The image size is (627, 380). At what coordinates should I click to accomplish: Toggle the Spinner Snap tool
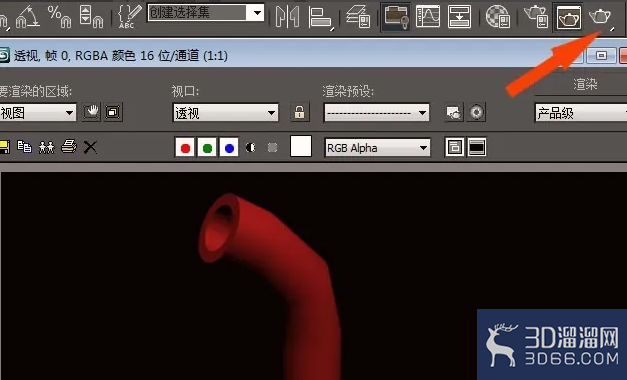pos(91,17)
